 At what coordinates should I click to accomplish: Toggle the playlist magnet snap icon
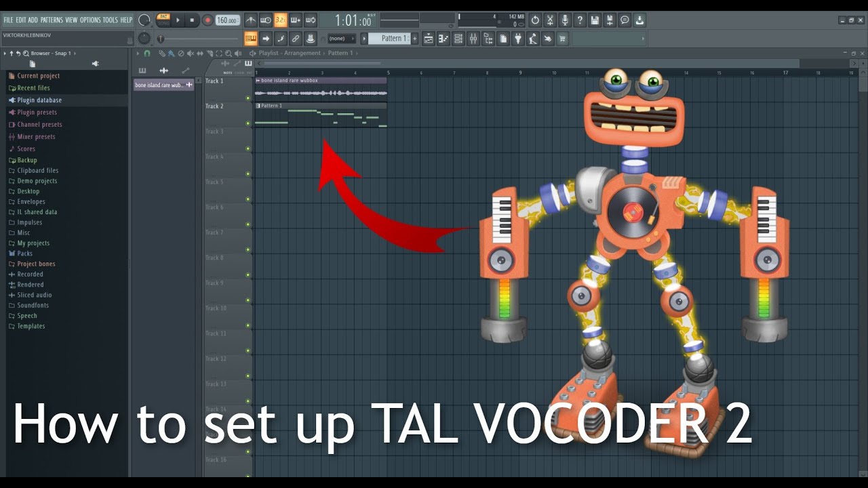tap(147, 53)
